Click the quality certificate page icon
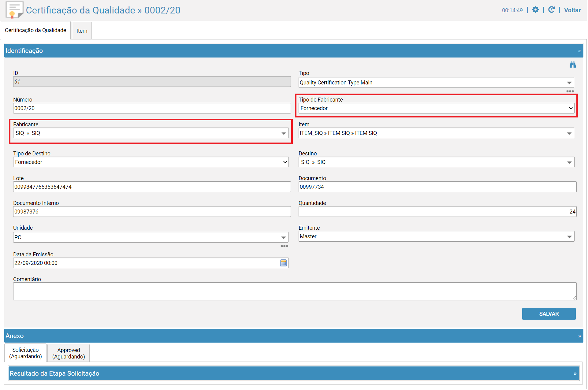 [14, 10]
